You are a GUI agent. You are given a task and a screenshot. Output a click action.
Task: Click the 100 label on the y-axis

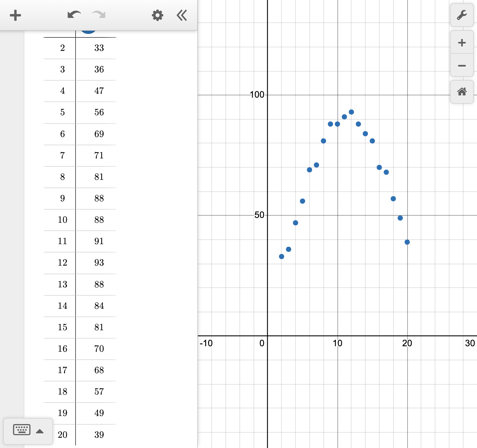[x=257, y=95]
